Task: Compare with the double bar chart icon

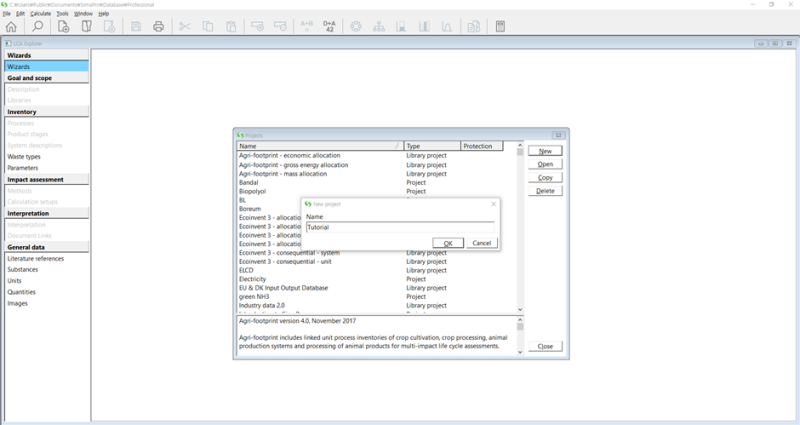Action: [424, 27]
